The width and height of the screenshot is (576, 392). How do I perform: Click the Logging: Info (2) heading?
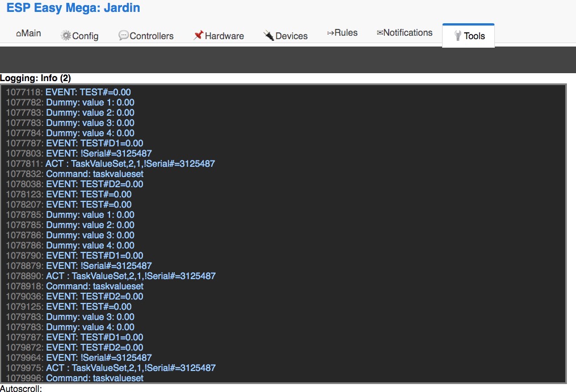pyautogui.click(x=35, y=78)
